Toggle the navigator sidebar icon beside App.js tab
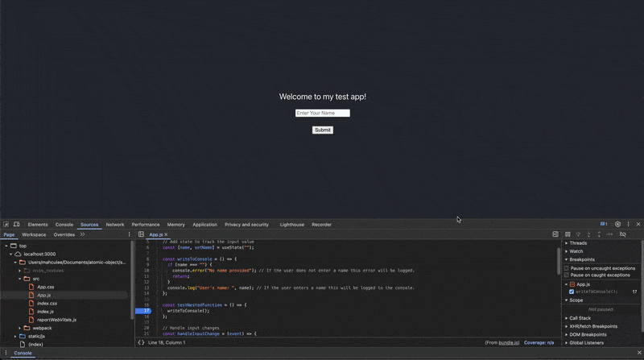 [141, 234]
